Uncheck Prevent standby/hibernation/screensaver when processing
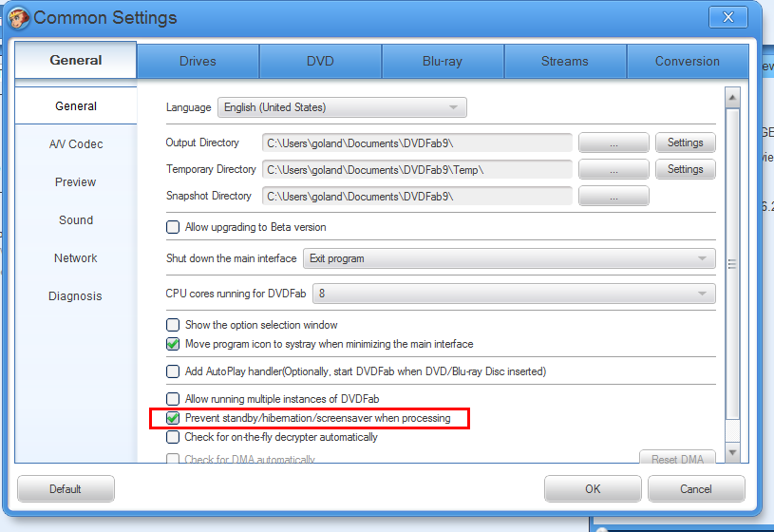The height and width of the screenshot is (532, 774). pyautogui.click(x=173, y=418)
